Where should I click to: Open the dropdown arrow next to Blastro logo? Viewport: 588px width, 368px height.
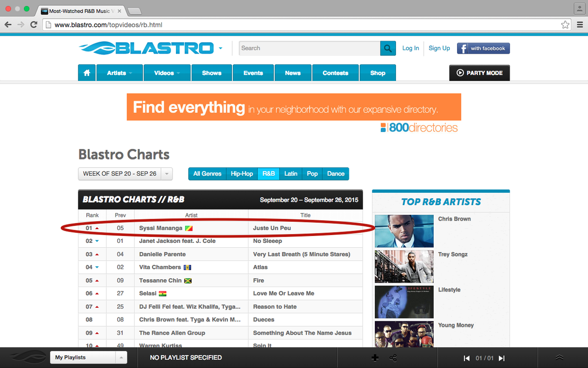click(x=220, y=48)
